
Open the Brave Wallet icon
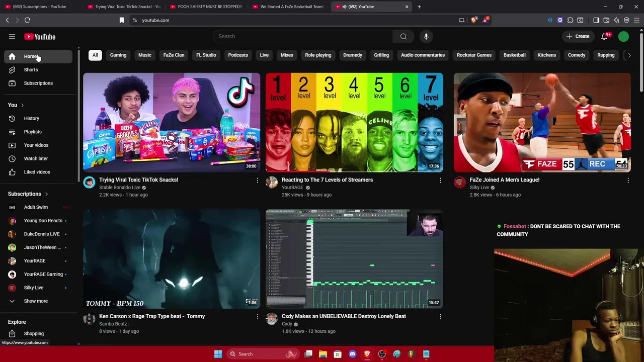[606, 20]
